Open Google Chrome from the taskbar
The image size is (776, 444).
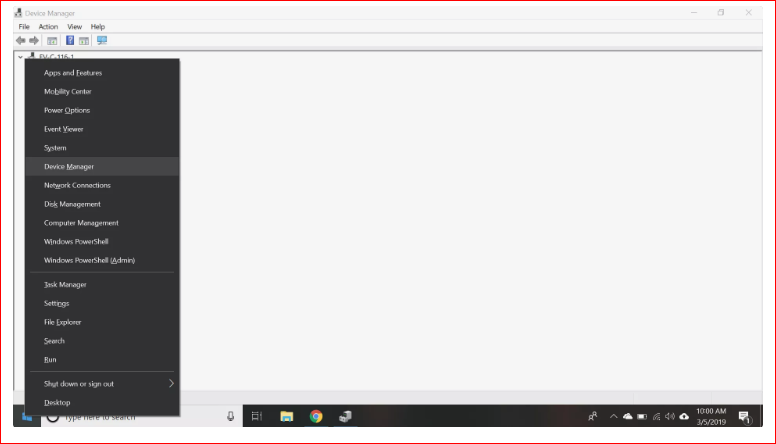(x=316, y=416)
